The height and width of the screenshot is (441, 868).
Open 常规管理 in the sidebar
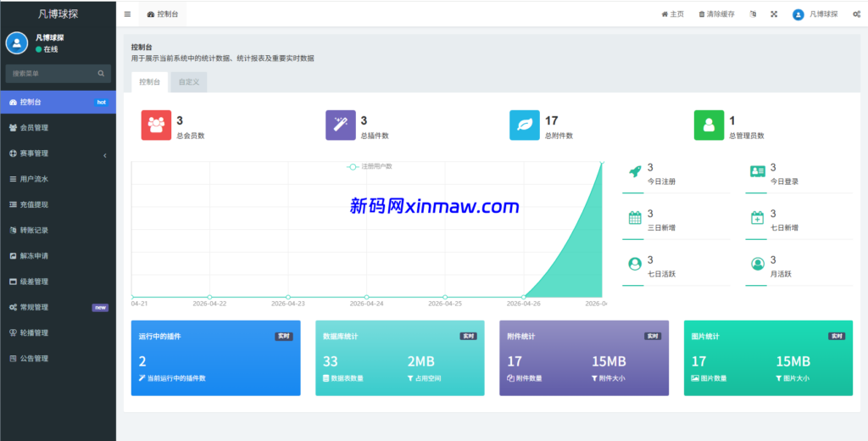[58, 307]
